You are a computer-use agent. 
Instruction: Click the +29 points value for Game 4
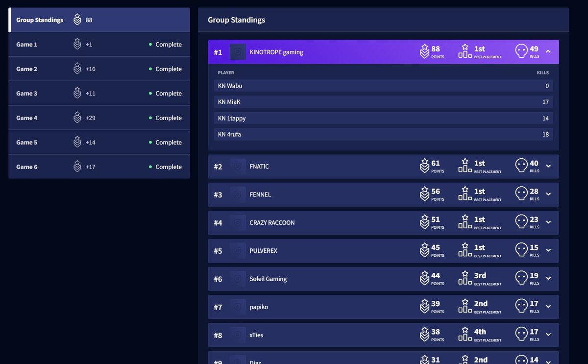pos(91,118)
